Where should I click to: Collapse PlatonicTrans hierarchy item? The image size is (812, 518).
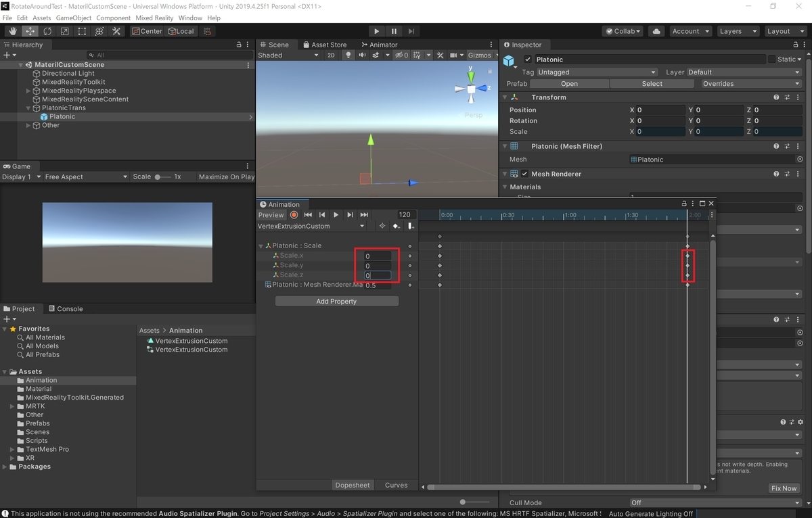(28, 108)
